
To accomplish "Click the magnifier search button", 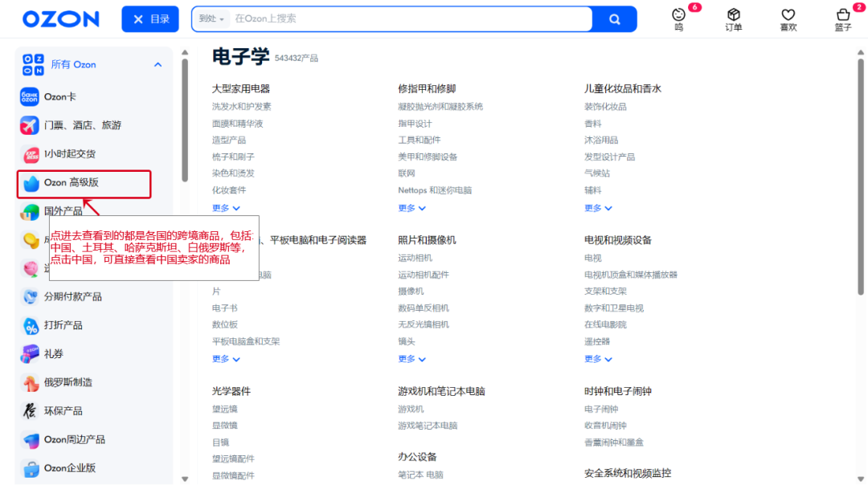I will click(x=615, y=19).
